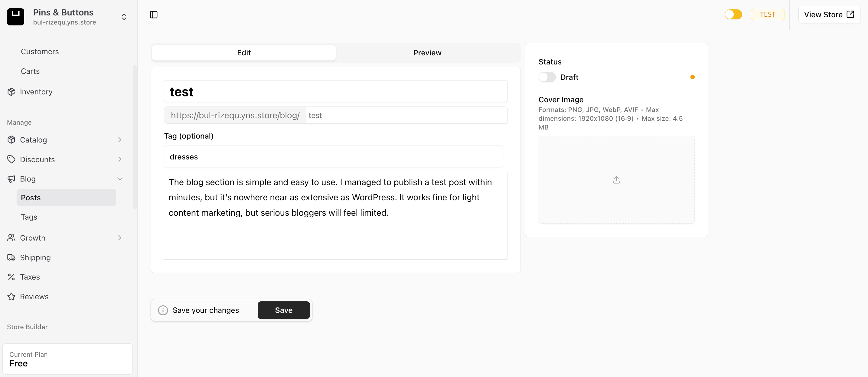The image size is (868, 377).
Task: Open the Tags menu item
Action: pyautogui.click(x=29, y=217)
